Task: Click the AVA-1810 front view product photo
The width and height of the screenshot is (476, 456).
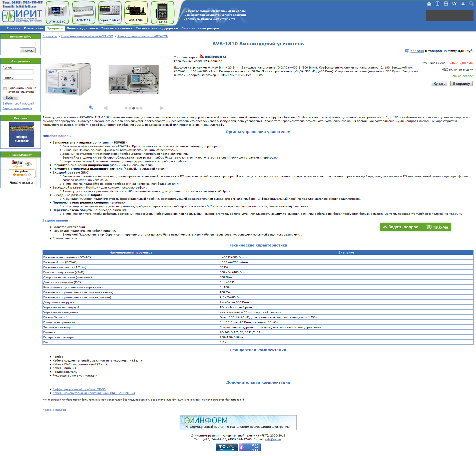Action: (68, 79)
